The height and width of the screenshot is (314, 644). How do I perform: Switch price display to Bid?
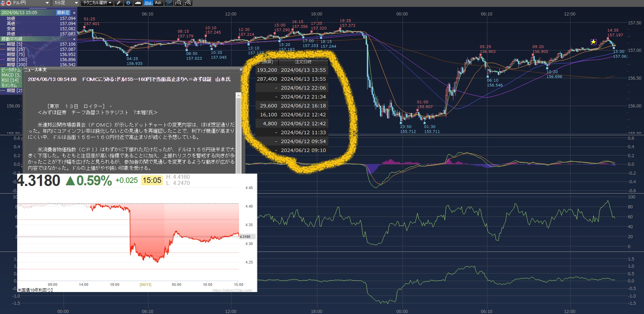148,3
